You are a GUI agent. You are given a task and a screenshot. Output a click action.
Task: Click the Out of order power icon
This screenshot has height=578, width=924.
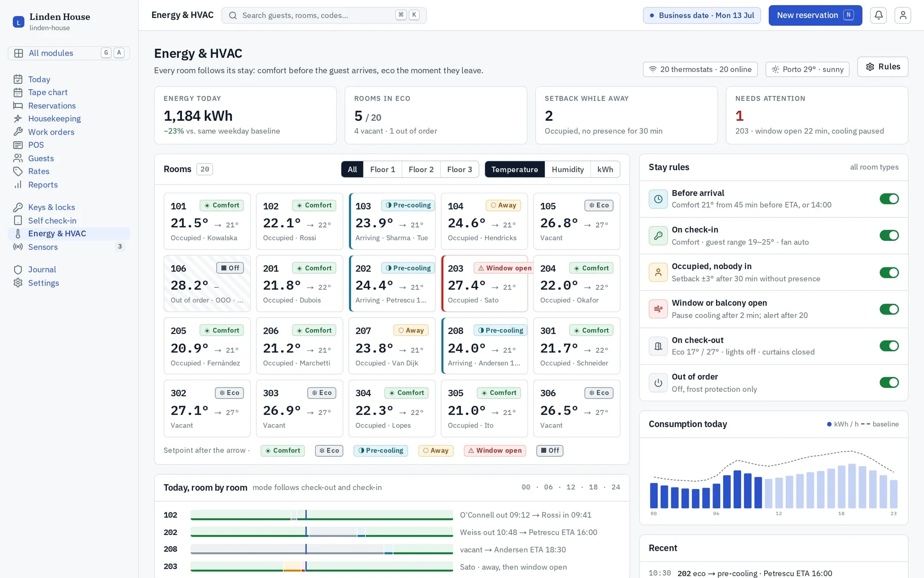(x=658, y=382)
